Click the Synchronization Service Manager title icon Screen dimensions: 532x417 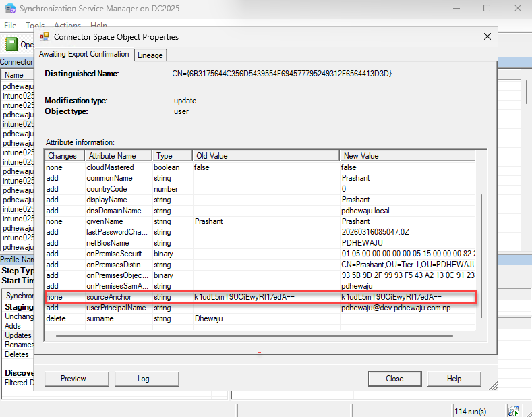[10, 8]
